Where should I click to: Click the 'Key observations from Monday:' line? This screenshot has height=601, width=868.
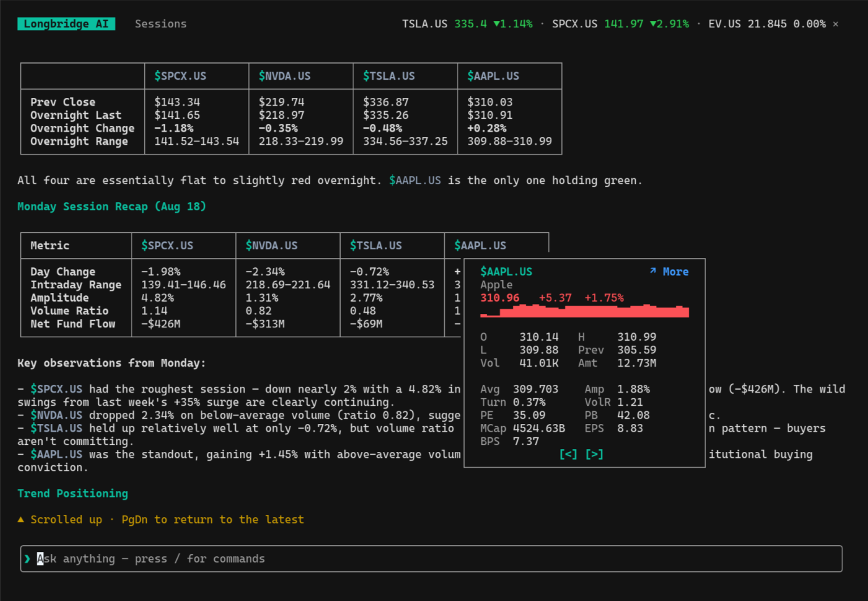(112, 363)
